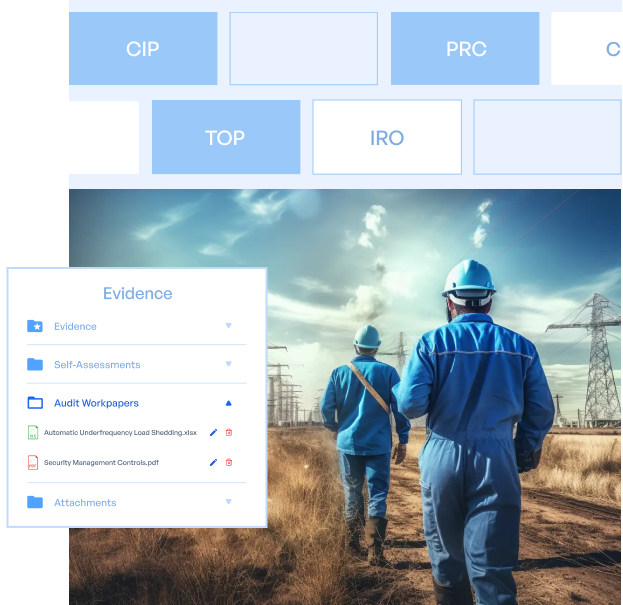Click the PDF file icon
The width and height of the screenshot is (623, 605).
[x=33, y=462]
